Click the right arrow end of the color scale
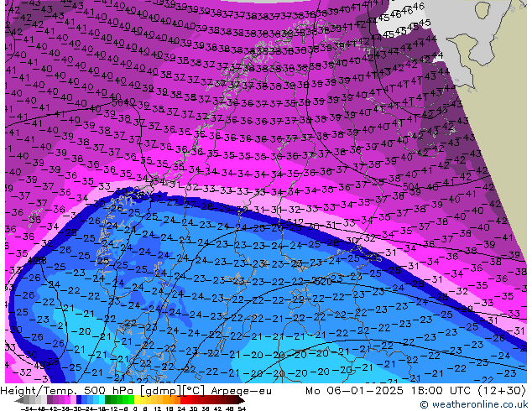Image resolution: width=532 pixels, height=411 pixels. click(x=242, y=400)
